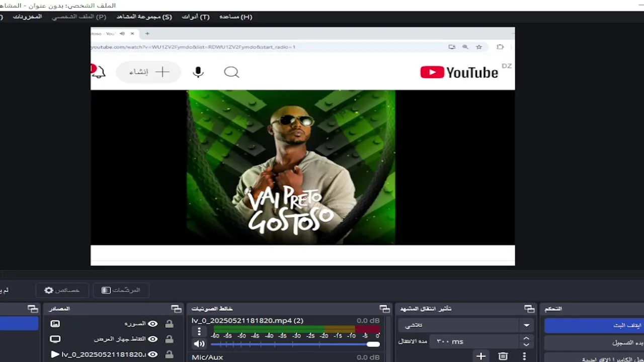This screenshot has height=362, width=644.
Task: Click بدء التسجيل to start recording
Action: click(594, 343)
